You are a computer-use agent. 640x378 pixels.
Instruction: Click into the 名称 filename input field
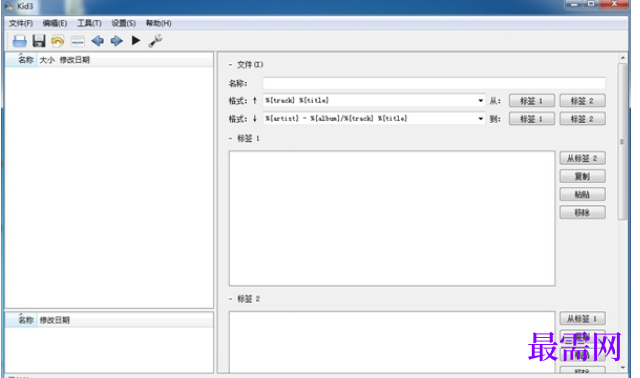pos(434,83)
